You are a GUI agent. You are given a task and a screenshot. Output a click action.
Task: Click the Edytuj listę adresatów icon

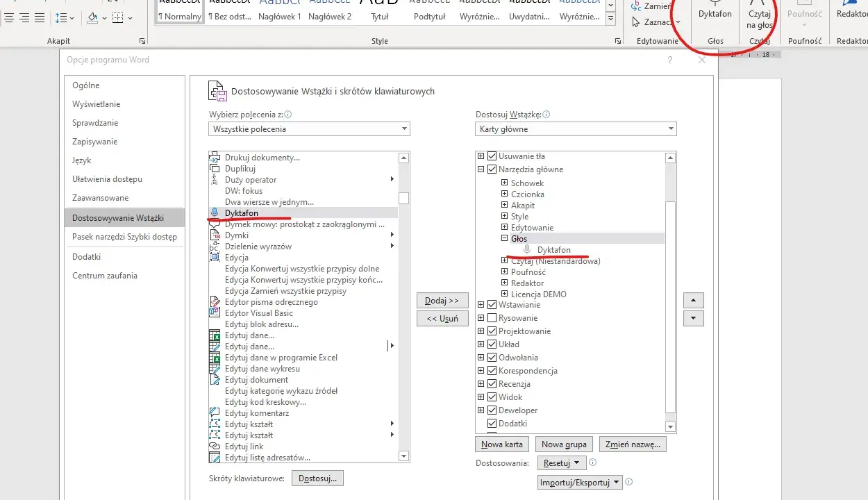pyautogui.click(x=215, y=458)
